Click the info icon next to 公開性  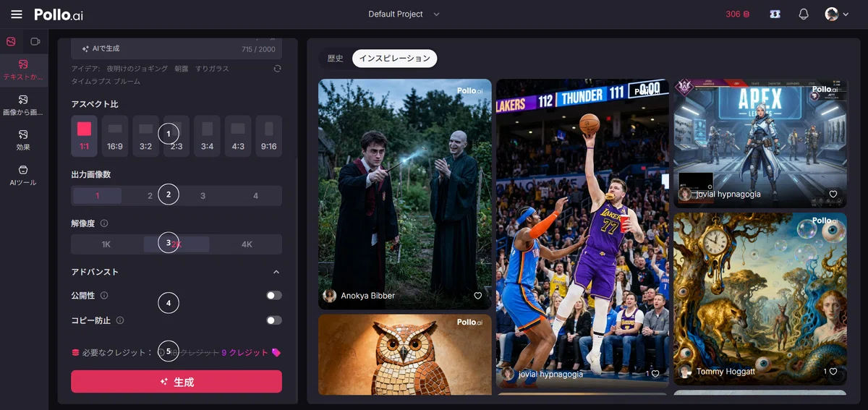[x=104, y=295]
